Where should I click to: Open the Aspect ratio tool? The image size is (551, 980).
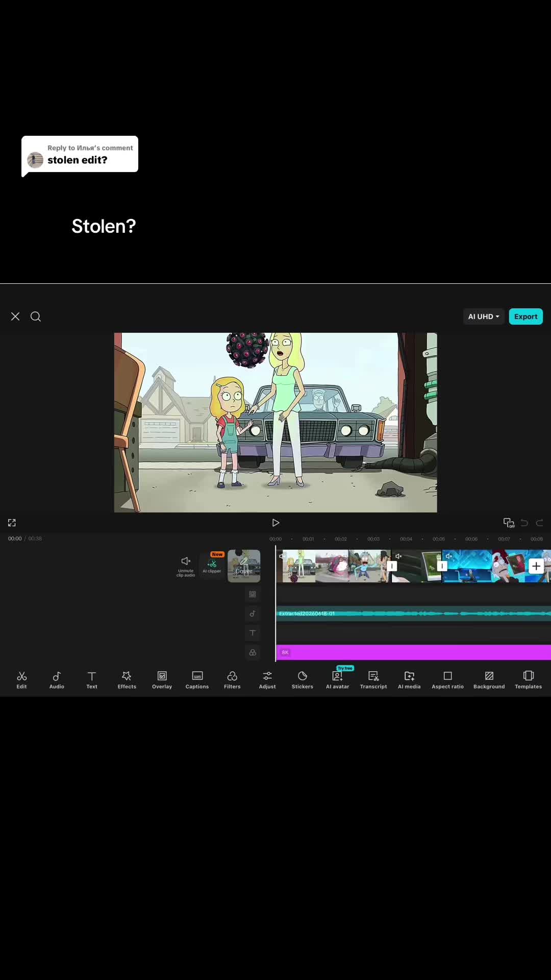[447, 680]
